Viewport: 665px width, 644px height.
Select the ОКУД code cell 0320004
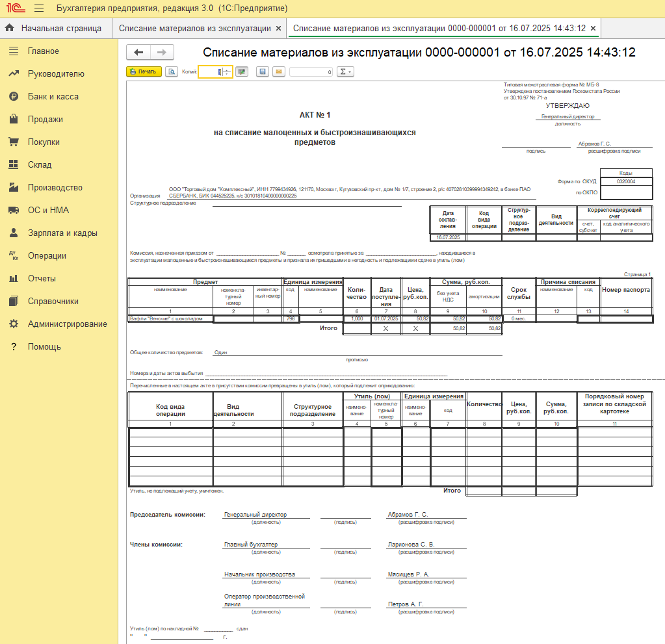(x=626, y=181)
